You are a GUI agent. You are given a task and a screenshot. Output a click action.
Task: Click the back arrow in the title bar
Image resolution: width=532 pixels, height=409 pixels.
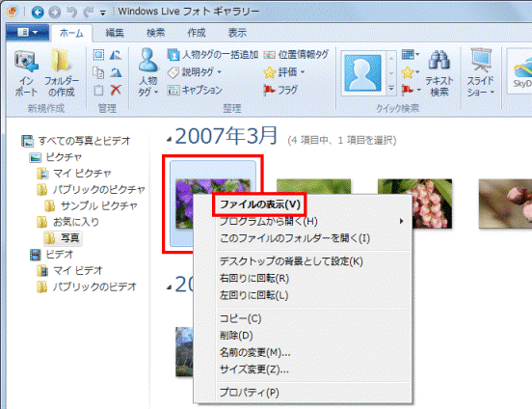38,13
